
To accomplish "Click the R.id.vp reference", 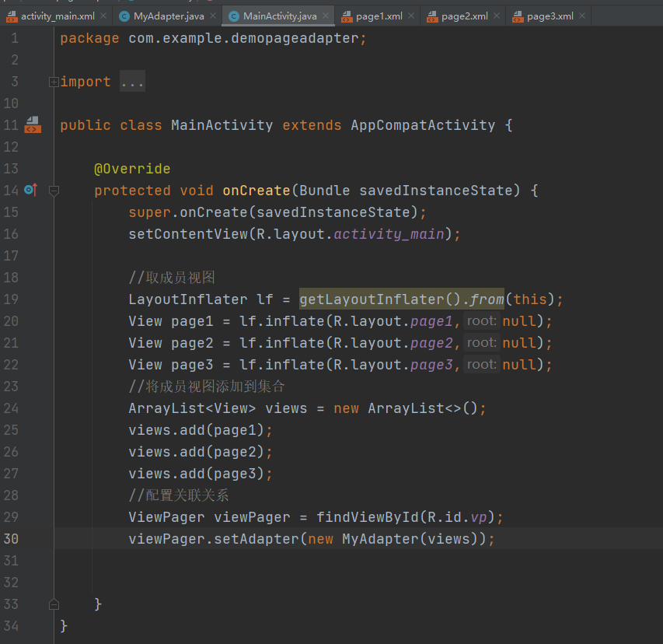I will pos(457,517).
